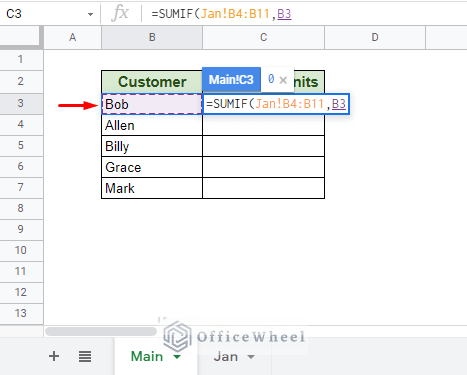
Task: Select column D header
Action: click(375, 37)
